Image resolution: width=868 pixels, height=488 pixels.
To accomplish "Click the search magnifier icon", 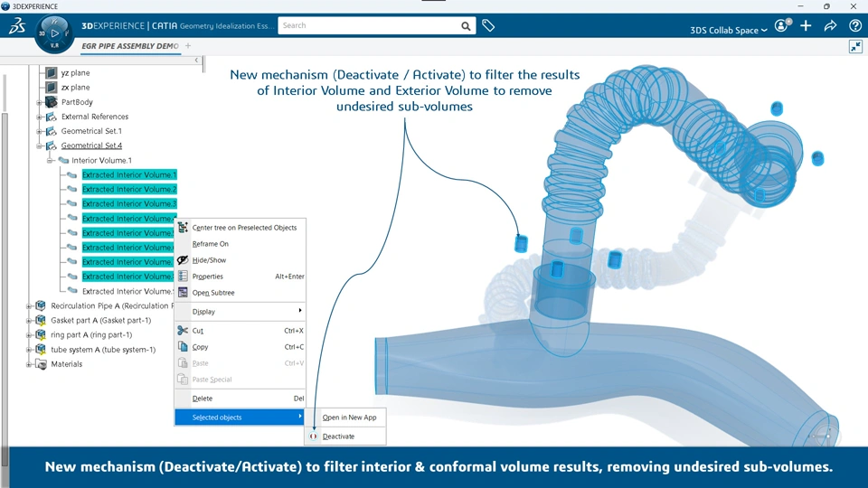I will click(x=467, y=25).
